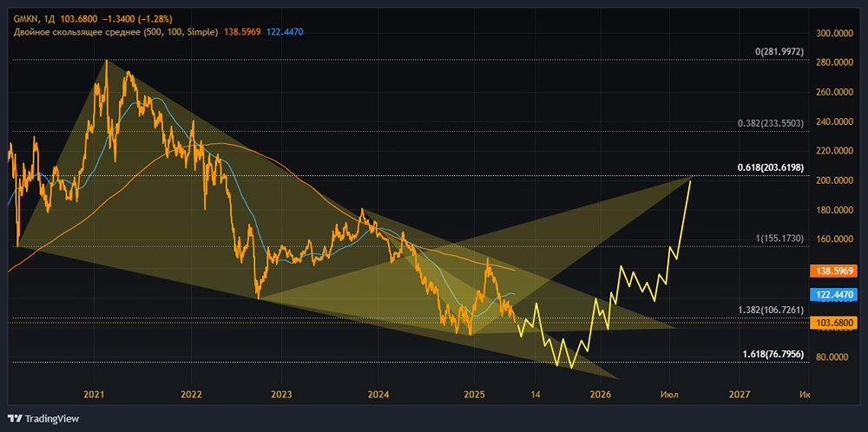The width and height of the screenshot is (868, 432).
Task: Click the blue 122.4470 price label
Action: click(x=835, y=294)
